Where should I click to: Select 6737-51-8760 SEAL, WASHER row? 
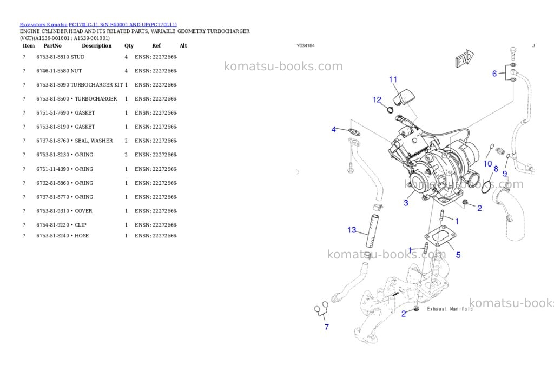coord(100,141)
